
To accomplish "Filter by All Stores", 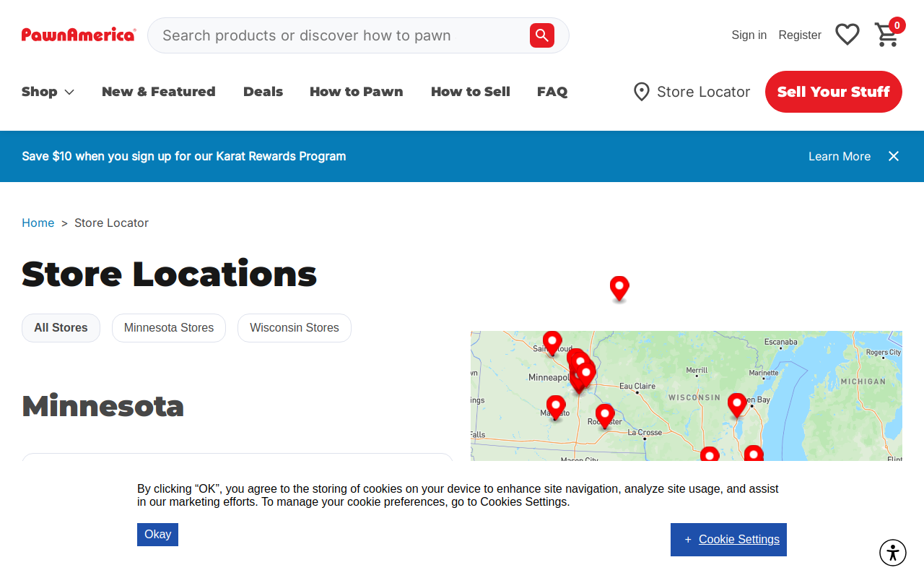I will click(x=61, y=328).
